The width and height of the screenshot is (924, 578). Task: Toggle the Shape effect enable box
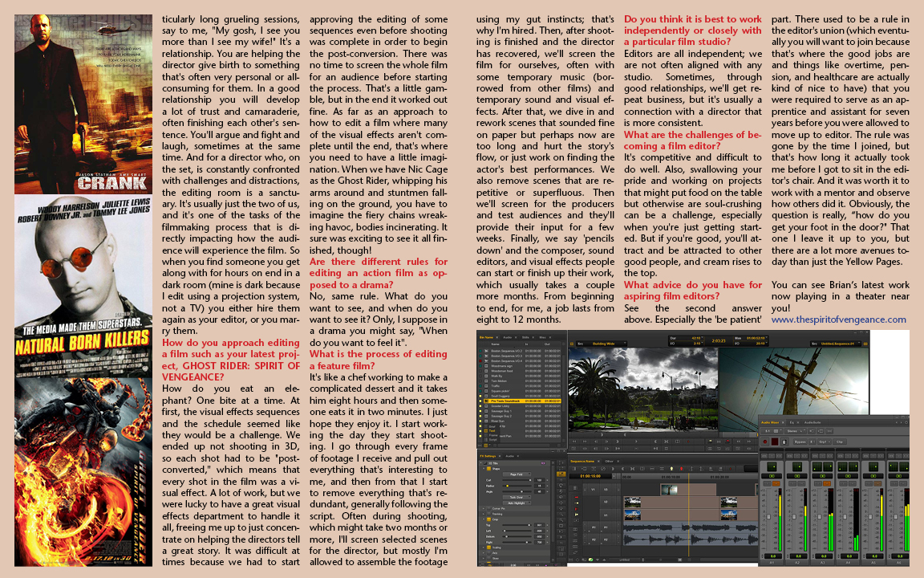point(488,468)
